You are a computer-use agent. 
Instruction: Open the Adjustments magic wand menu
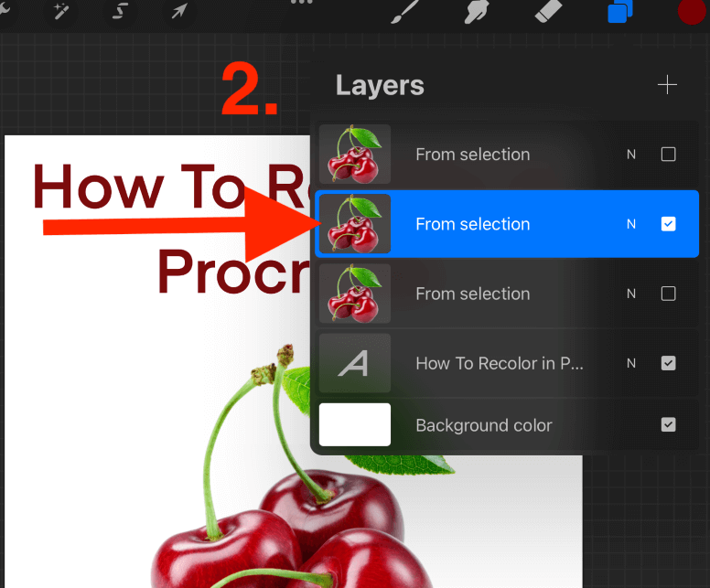(60, 11)
